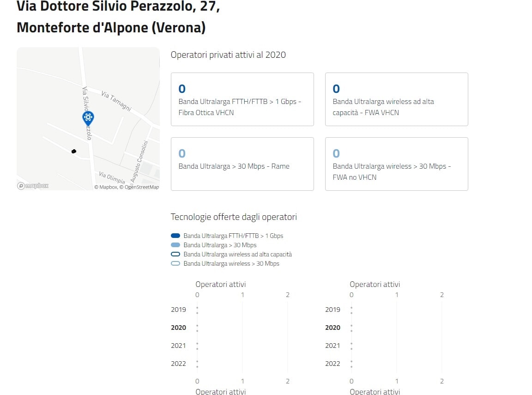Open the 'FWA VHCN' wireless operators card
Viewport: 532px width, 395px height.
click(396, 99)
